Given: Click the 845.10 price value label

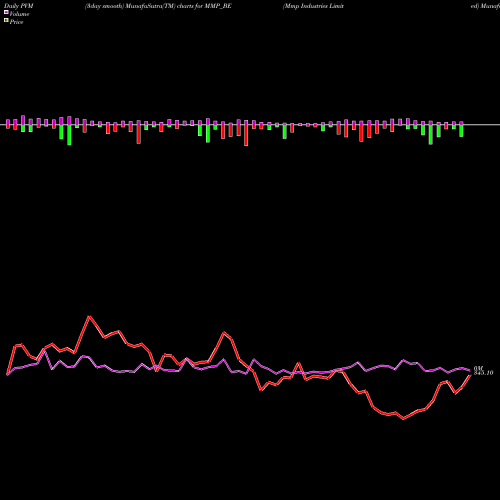Looking at the screenshot, I should pyautogui.click(x=483, y=373).
